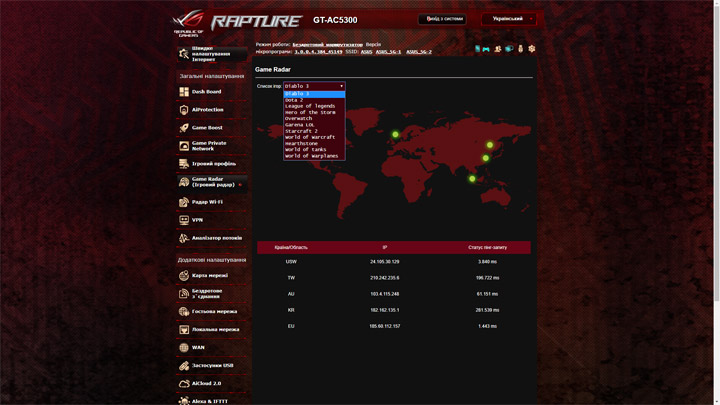720x405 pixels.
Task: Open Ігровий профіль in the sidebar
Action: (x=212, y=163)
